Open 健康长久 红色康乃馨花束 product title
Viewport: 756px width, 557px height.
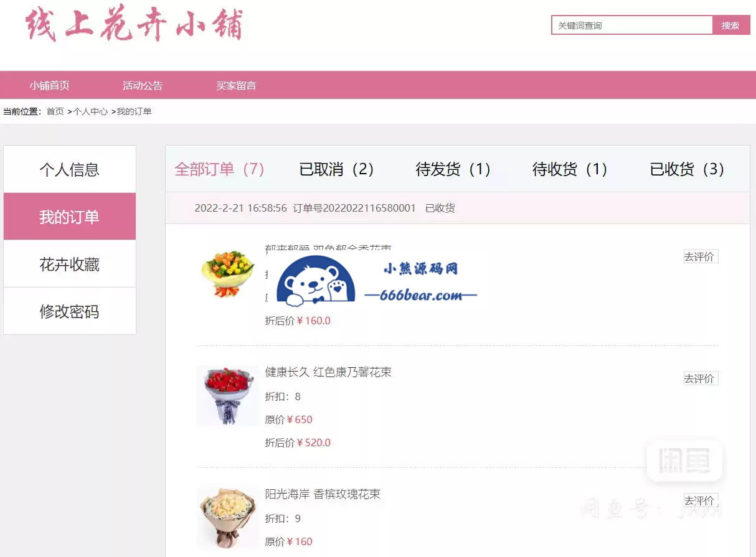pos(328,372)
